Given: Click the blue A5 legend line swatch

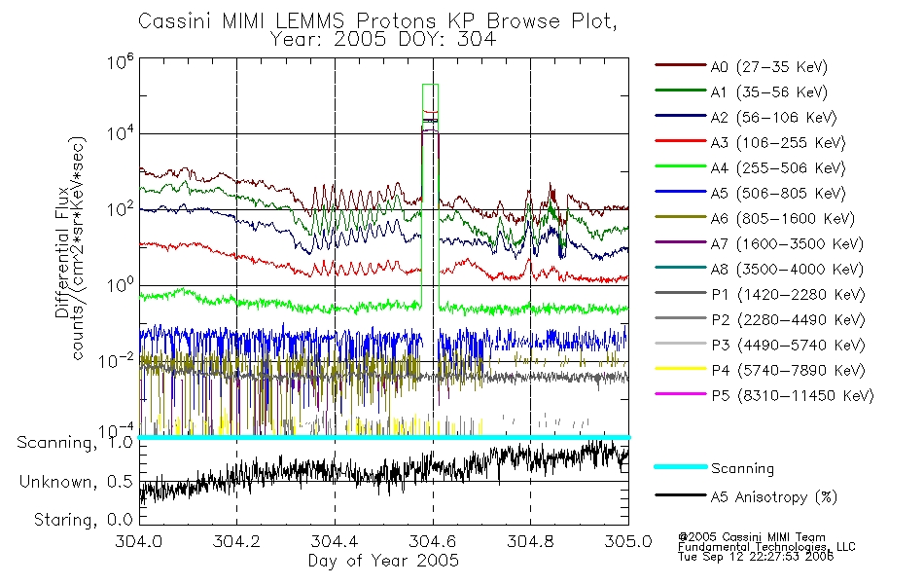Looking at the screenshot, I should point(680,192).
